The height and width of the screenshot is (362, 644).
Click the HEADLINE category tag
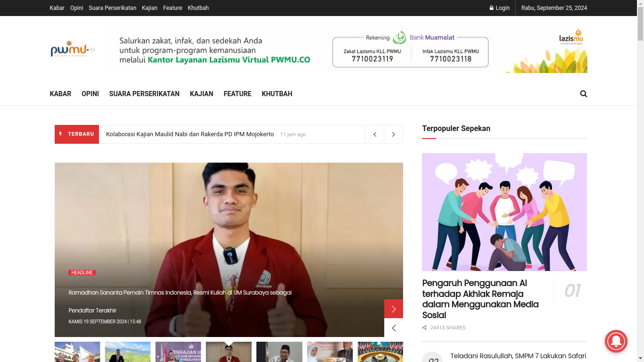[x=82, y=273]
